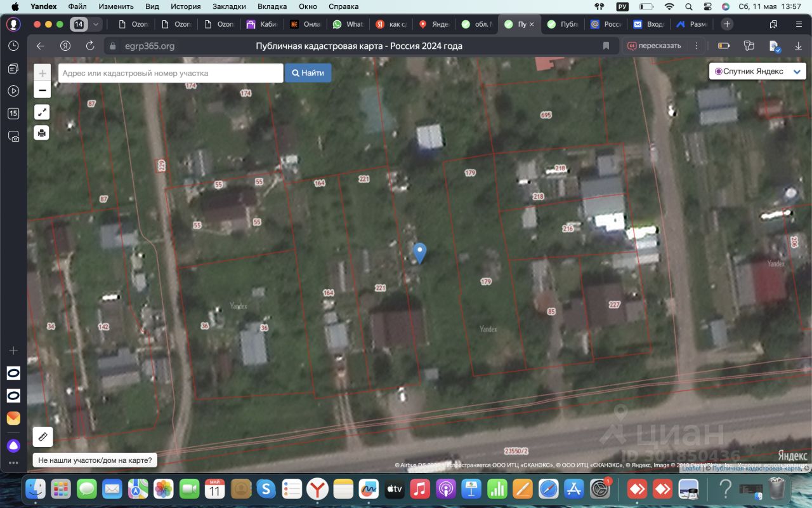Open the Файл menu
The width and height of the screenshot is (812, 508).
[77, 6]
